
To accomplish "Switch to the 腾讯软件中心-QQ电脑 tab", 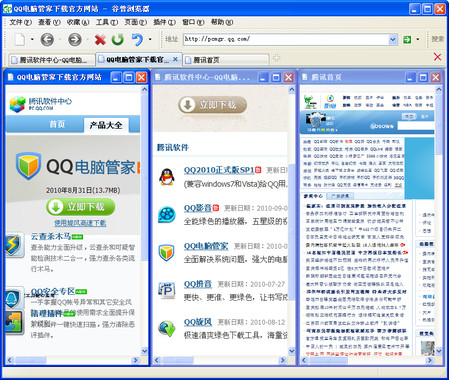I will 52,60.
